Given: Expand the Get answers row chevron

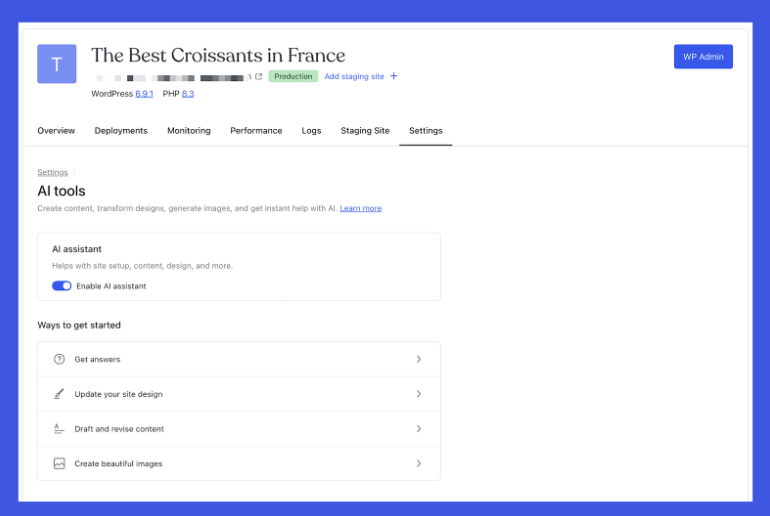Looking at the screenshot, I should (x=419, y=359).
